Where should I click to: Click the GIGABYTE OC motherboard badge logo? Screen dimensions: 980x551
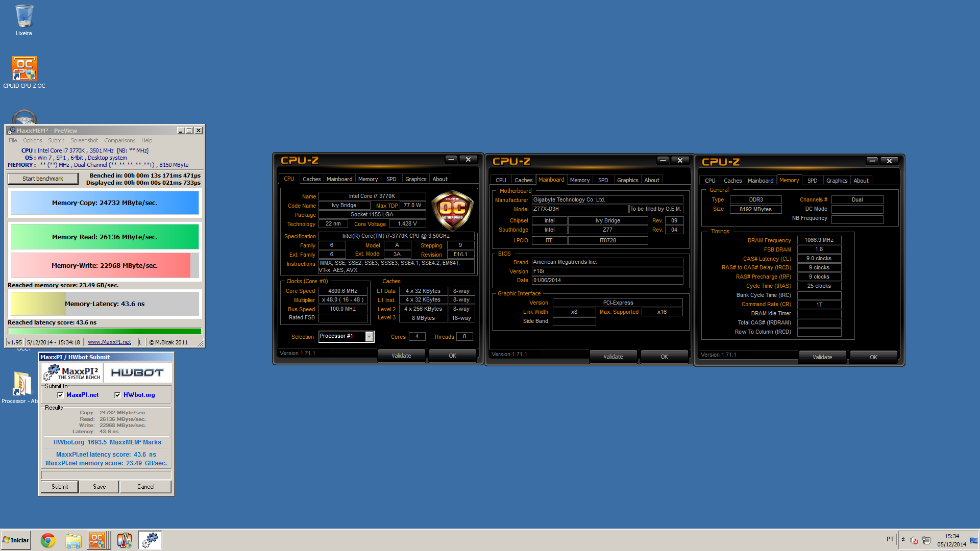coord(452,210)
